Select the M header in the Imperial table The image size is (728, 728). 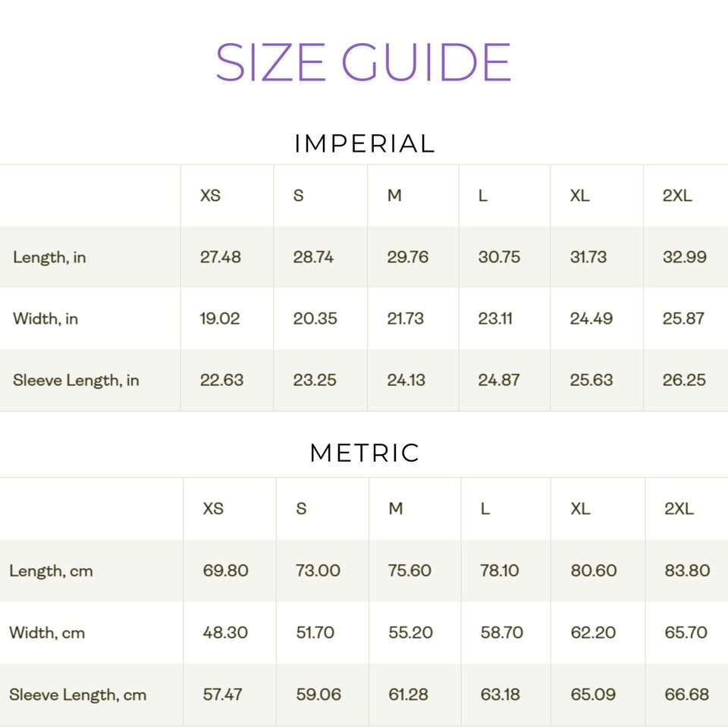coord(394,196)
